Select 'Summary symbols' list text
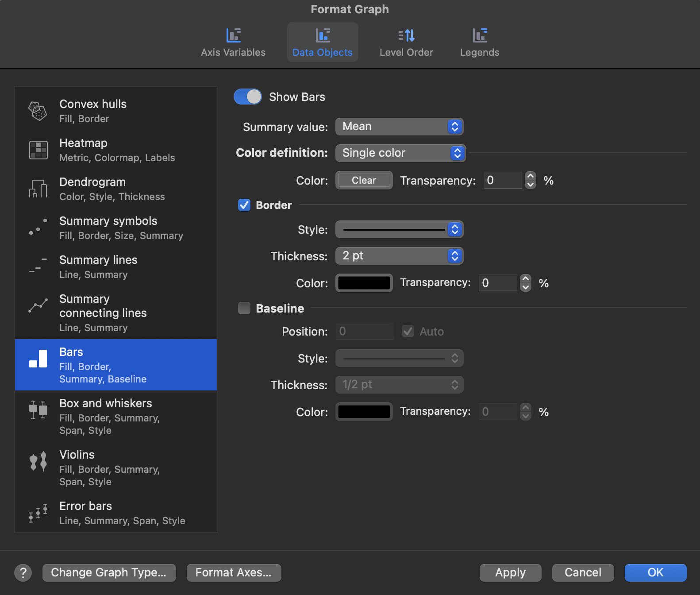This screenshot has width=700, height=595. point(108,221)
